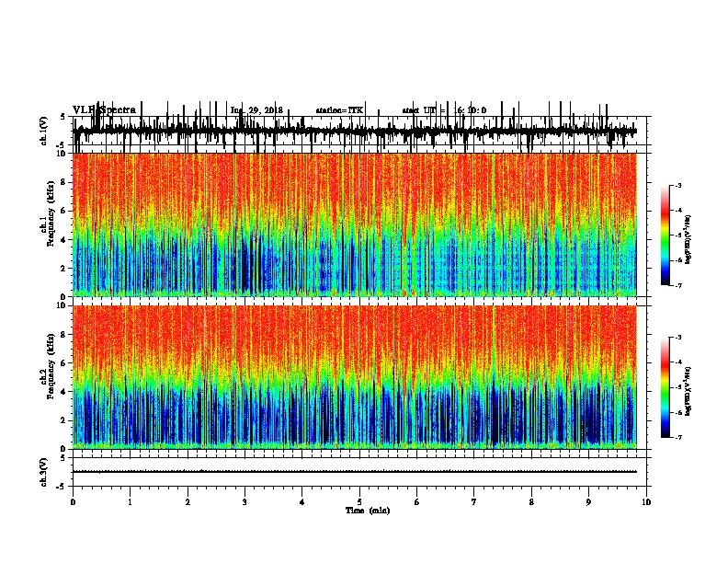
Task: Click the ch.1 color bar's log(PSD) unit label
Action: click(x=688, y=239)
